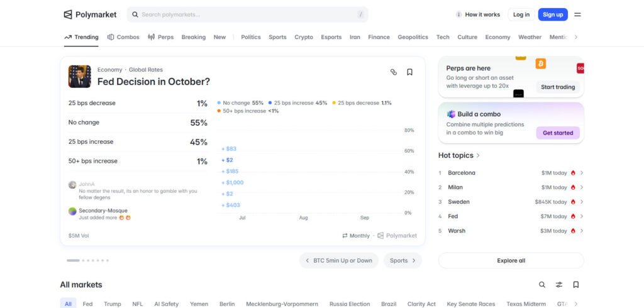Select the Texas Midterm filter chip
The height and width of the screenshot is (308, 644).
click(x=526, y=304)
